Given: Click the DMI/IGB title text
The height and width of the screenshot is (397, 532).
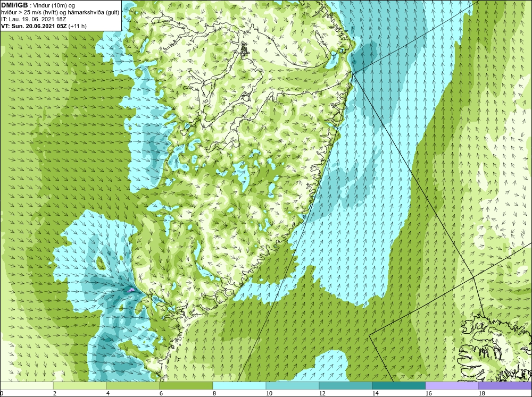Looking at the screenshot, I should (14, 5).
